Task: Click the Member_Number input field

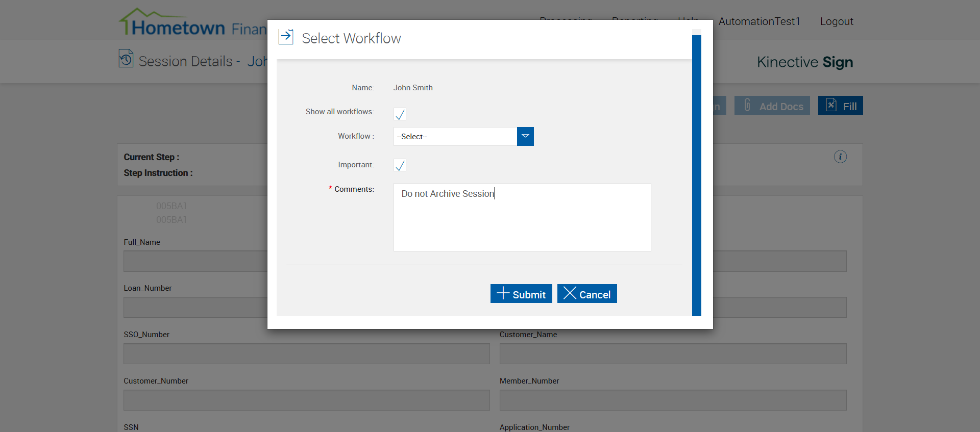Action: point(673,400)
